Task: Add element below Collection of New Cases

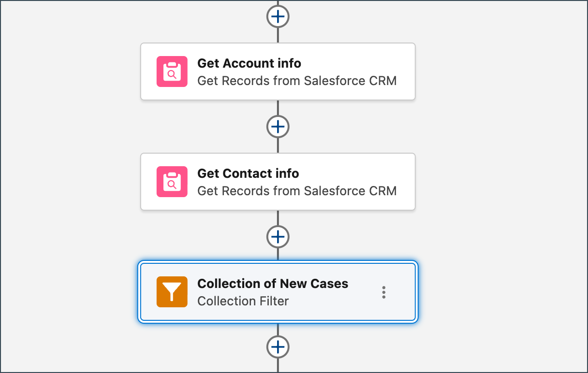Action: pyautogui.click(x=278, y=347)
